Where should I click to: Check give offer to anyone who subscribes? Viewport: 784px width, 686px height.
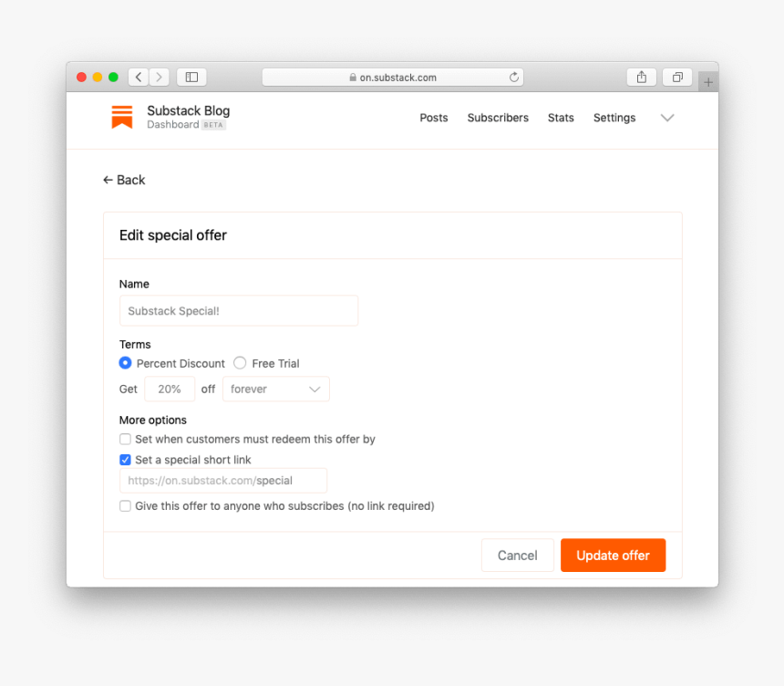pyautogui.click(x=126, y=505)
